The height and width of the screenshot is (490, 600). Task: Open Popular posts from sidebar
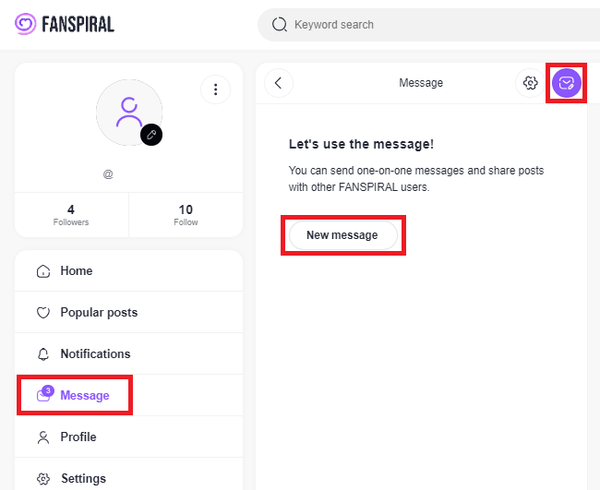coord(98,313)
